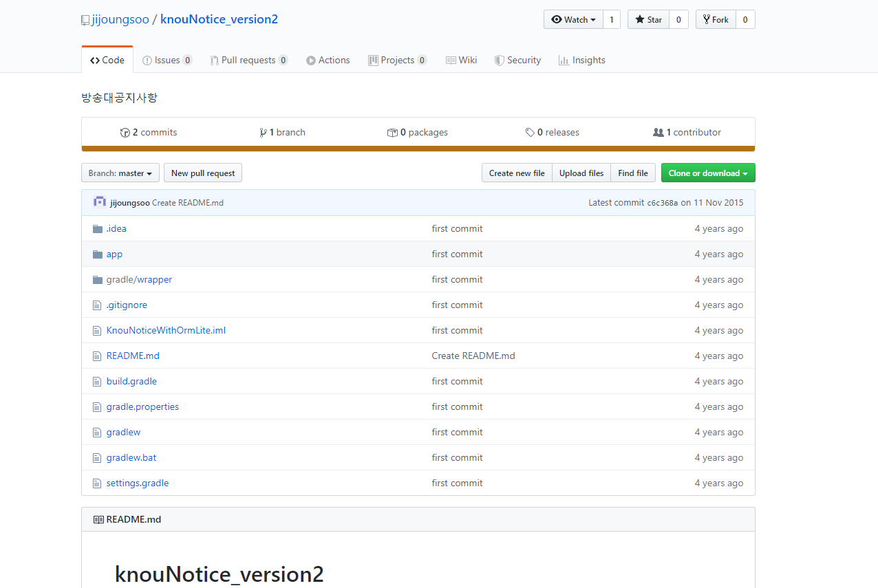
Task: Click the Projects board icon
Action: pos(373,61)
